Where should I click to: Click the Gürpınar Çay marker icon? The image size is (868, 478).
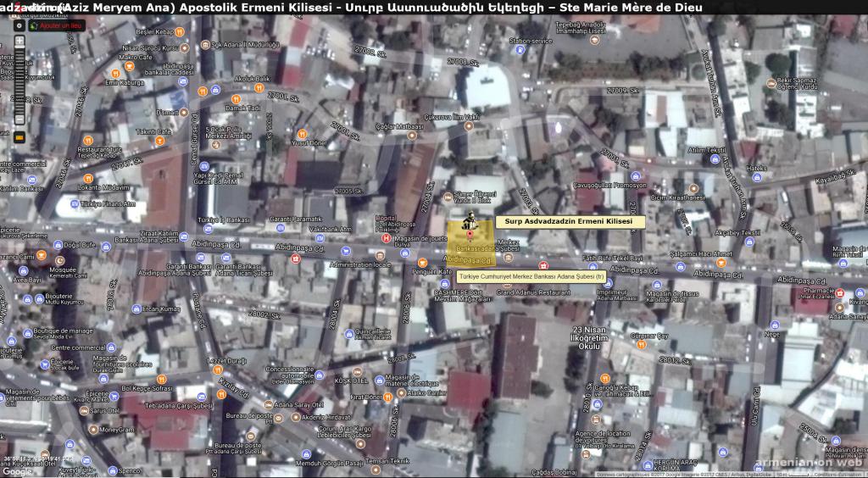(641, 344)
